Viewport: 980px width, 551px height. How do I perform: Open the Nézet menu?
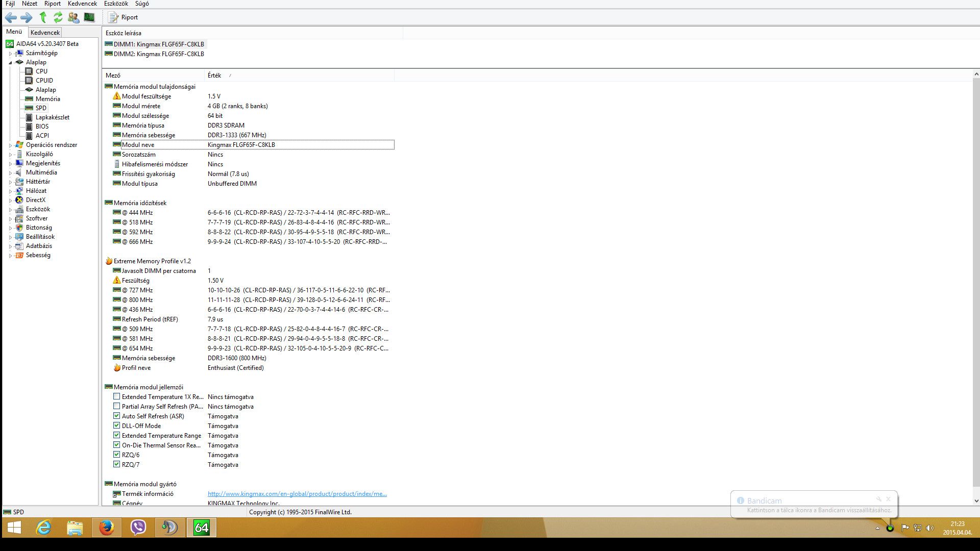point(30,4)
